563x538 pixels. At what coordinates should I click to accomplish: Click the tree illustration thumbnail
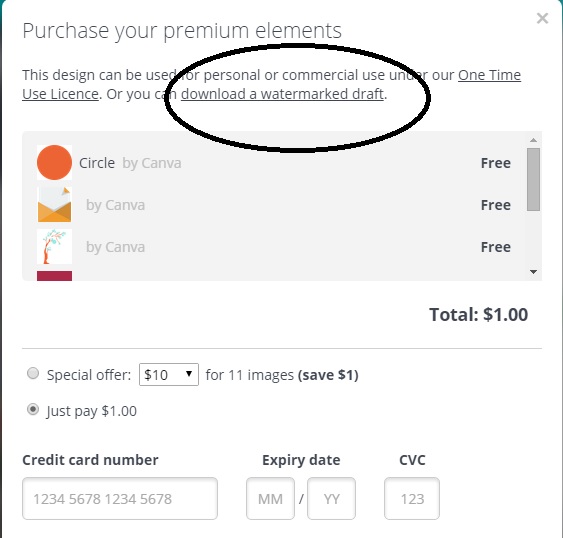click(54, 246)
